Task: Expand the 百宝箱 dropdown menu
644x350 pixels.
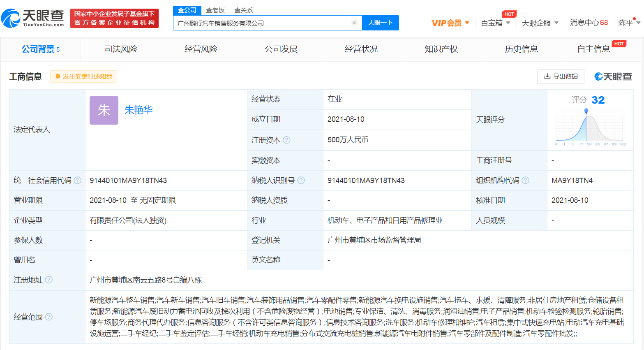Action: pos(495,23)
